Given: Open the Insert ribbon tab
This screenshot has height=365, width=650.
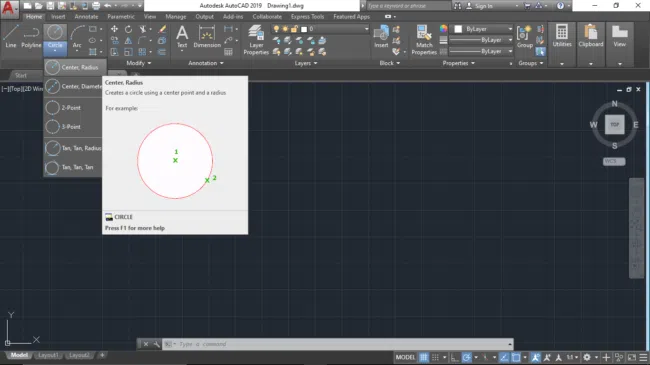Looking at the screenshot, I should click(x=58, y=17).
